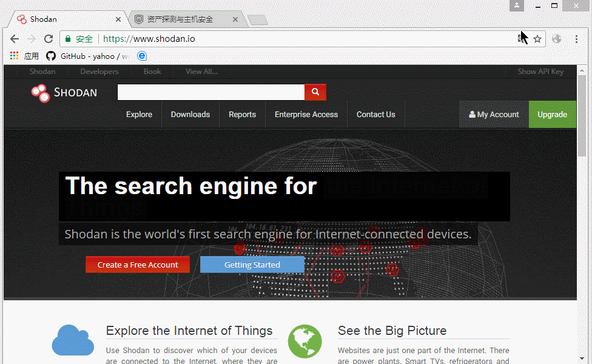Focus the Shodan search input field
This screenshot has width=592, height=364.
coord(210,92)
